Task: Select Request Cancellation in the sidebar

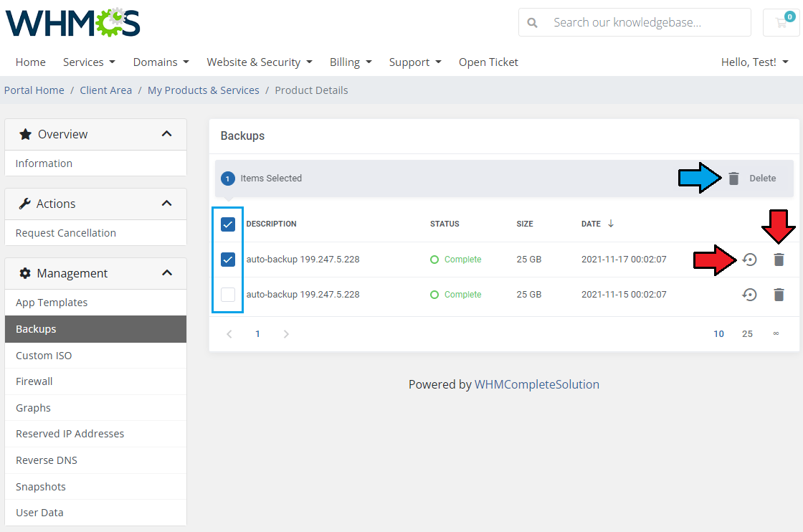Action: pyautogui.click(x=96, y=233)
